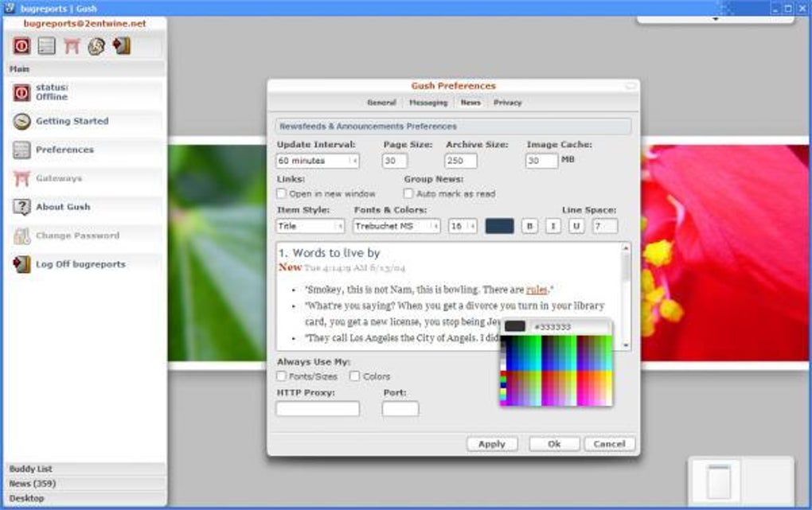
Task: Close the Gush Preferences dialog
Action: tap(630, 86)
